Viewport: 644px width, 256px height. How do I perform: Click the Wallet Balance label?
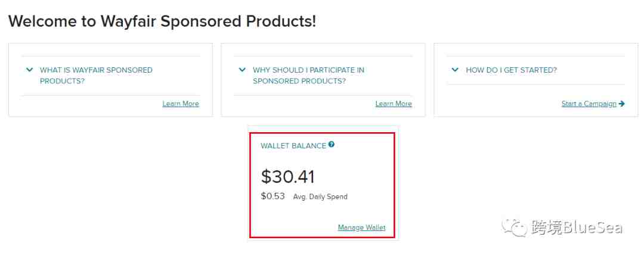(x=293, y=146)
